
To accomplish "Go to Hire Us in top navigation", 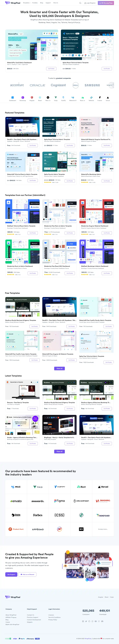I will point(56,3).
